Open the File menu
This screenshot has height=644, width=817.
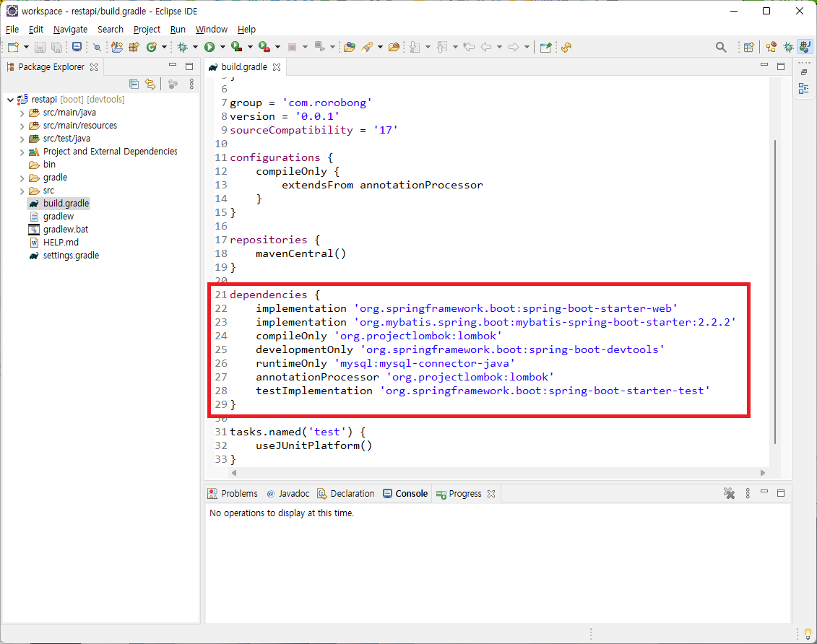[12, 29]
